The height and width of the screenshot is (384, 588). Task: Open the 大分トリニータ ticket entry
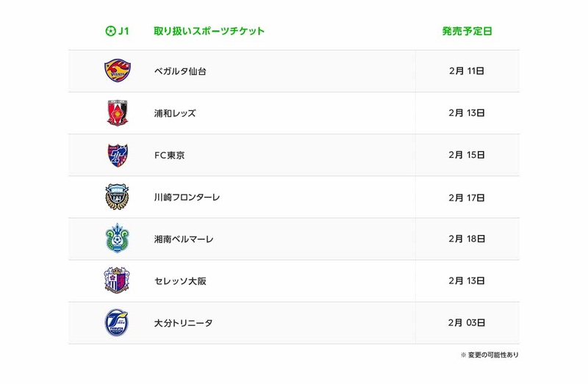click(183, 323)
